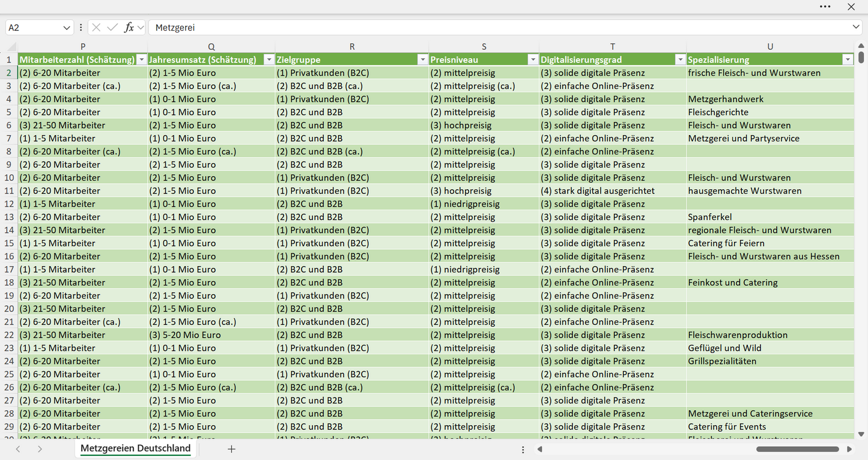Image resolution: width=868 pixels, height=460 pixels.
Task: Select cell 'Catering für Events'
Action: point(770,427)
